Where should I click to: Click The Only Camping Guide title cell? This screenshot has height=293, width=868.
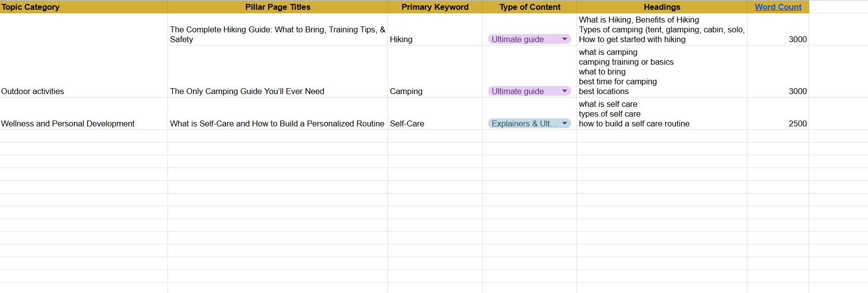[x=278, y=72]
